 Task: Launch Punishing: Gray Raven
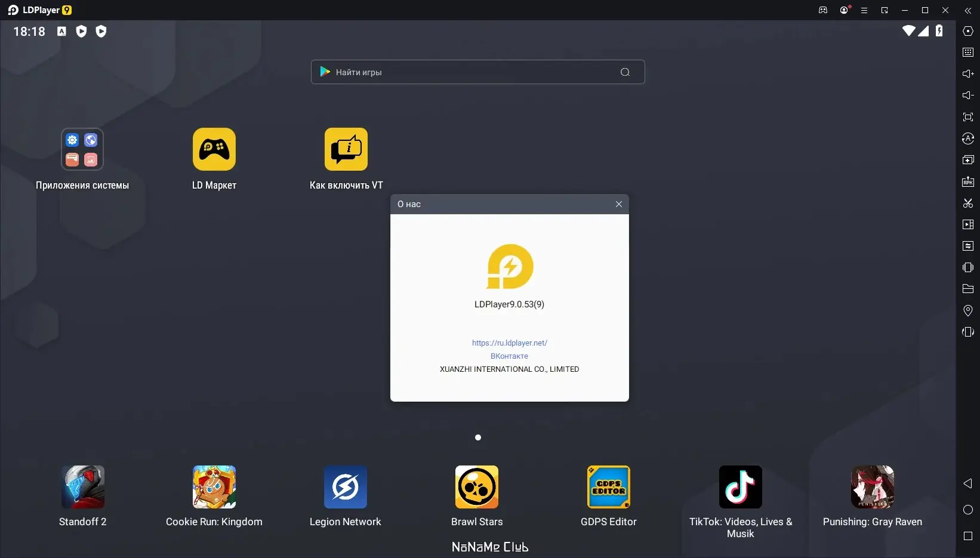873,487
